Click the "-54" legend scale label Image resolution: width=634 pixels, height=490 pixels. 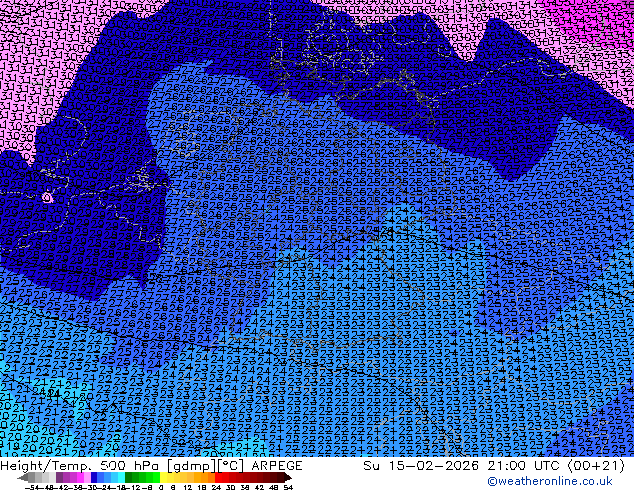point(32,487)
